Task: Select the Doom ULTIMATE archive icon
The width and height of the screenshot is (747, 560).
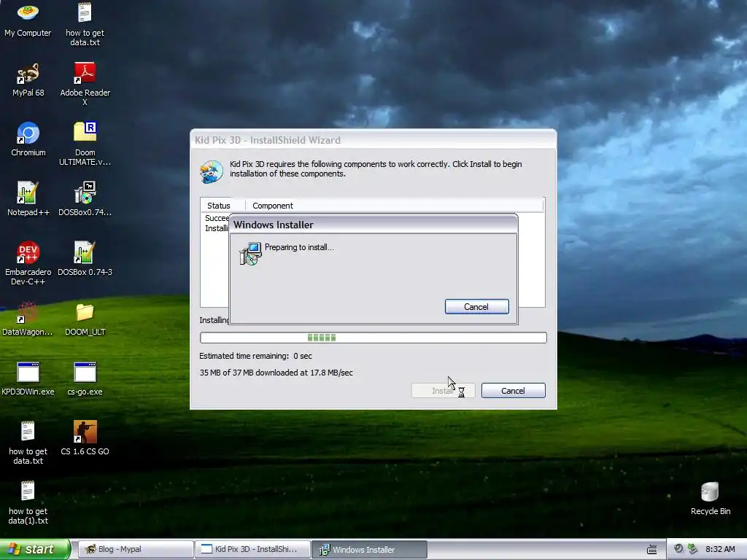Action: (85, 144)
